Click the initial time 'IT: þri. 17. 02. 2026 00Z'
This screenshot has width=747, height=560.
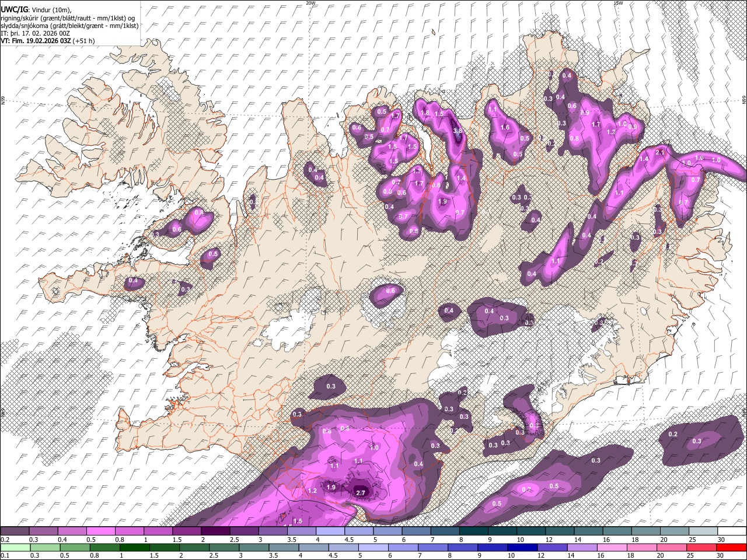point(36,33)
